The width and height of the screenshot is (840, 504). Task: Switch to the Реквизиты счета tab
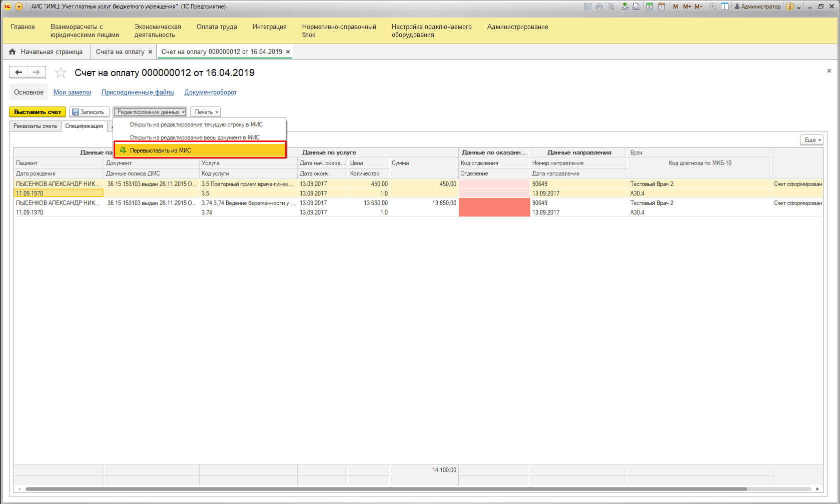35,126
